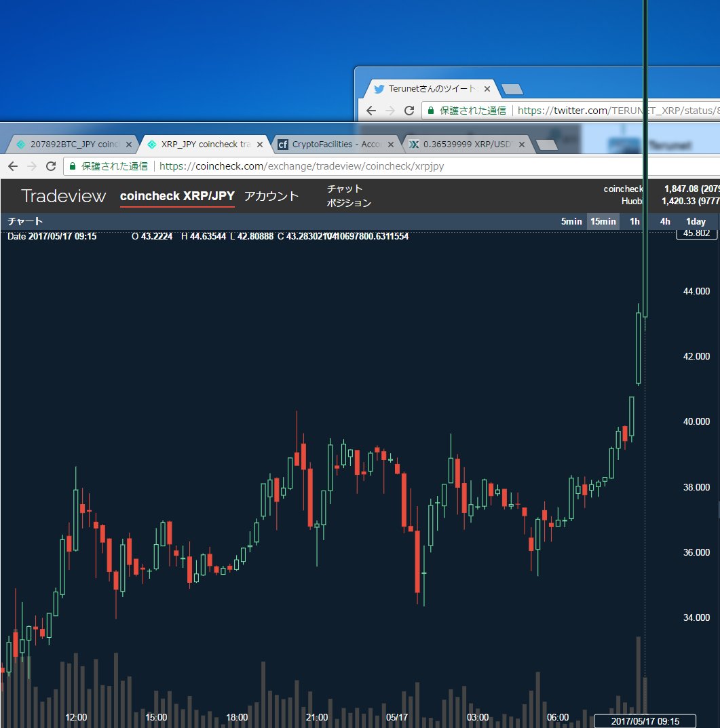Select the 1day chart interval
This screenshot has width=720, height=728.
point(696,221)
